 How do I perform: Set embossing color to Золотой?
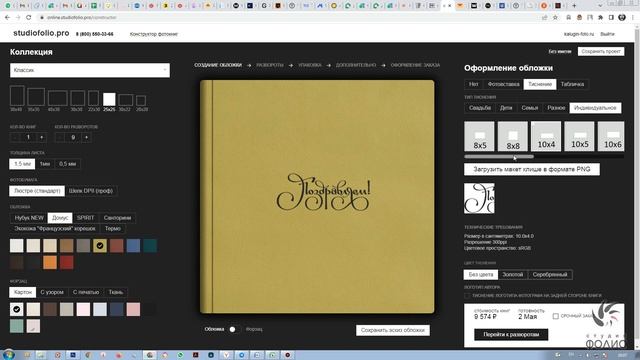513,275
